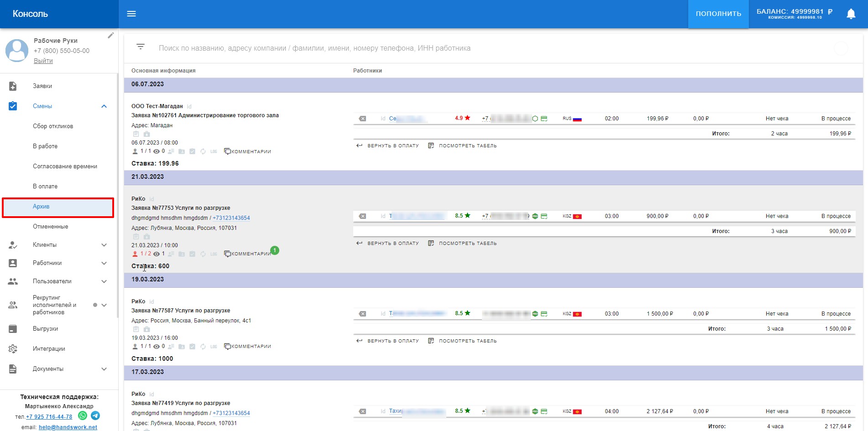The width and height of the screenshot is (868, 431).
Task: Remove worker from request №77587 row
Action: pyautogui.click(x=362, y=314)
